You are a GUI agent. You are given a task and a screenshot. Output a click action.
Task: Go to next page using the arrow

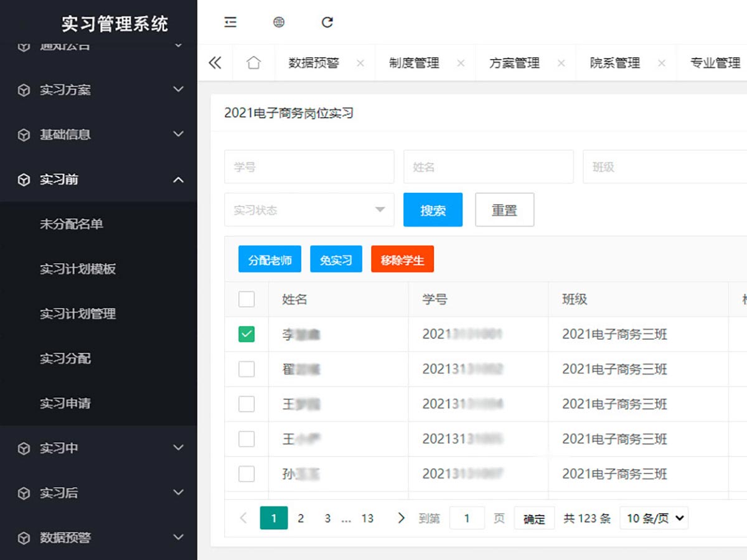(x=401, y=518)
